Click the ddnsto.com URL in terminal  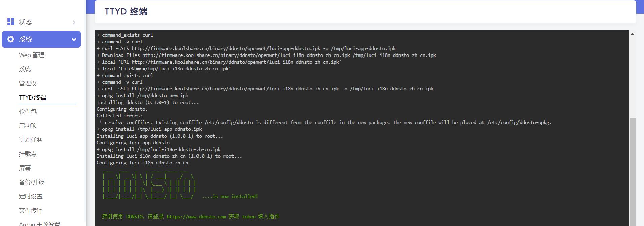tap(196, 217)
